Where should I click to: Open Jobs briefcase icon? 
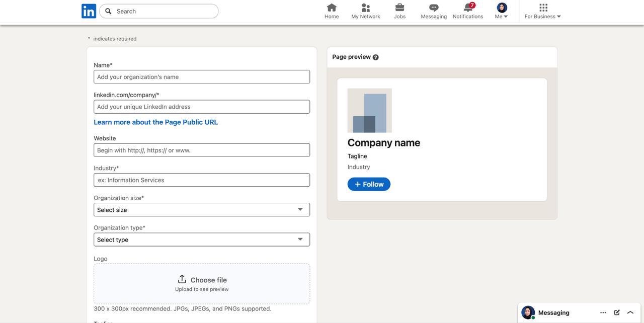399,8
